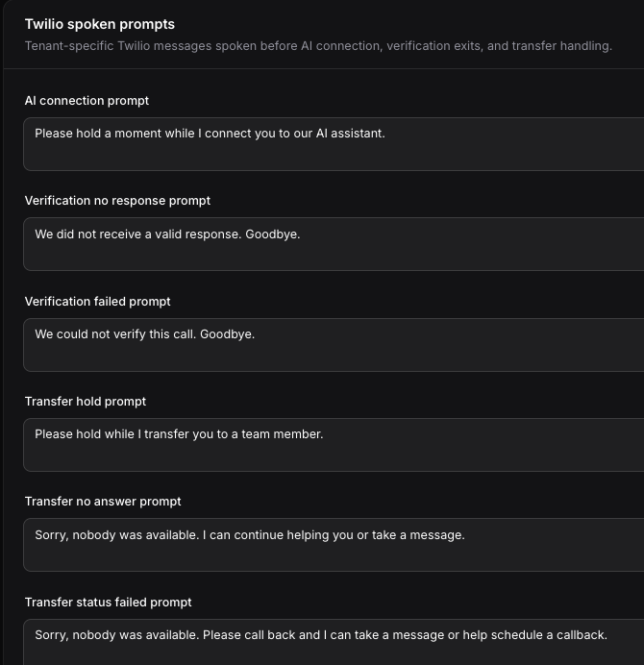Screen dimensions: 644x665
Task: Click the "Twilio spoken prompts" section heading
Action: click(100, 24)
